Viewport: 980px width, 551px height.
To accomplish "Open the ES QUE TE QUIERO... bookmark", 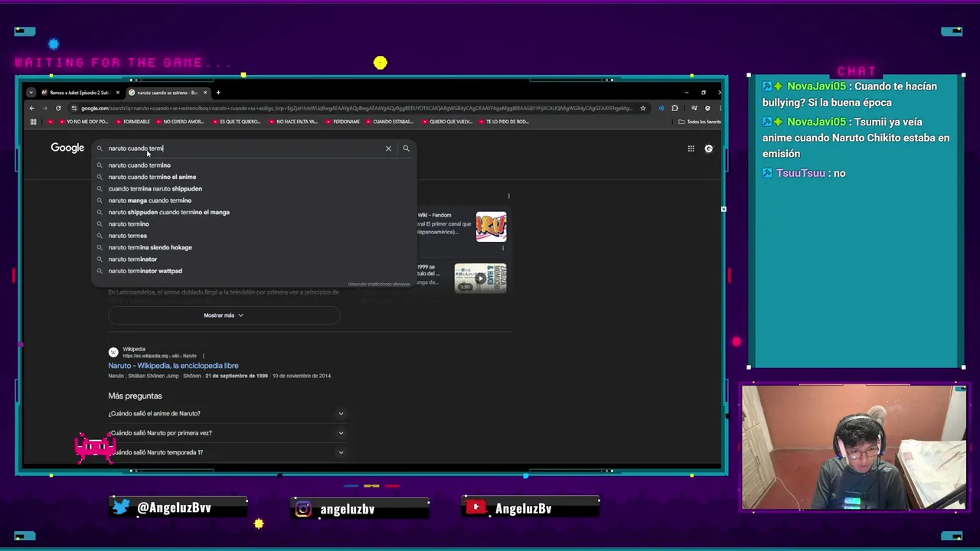I will (235, 122).
